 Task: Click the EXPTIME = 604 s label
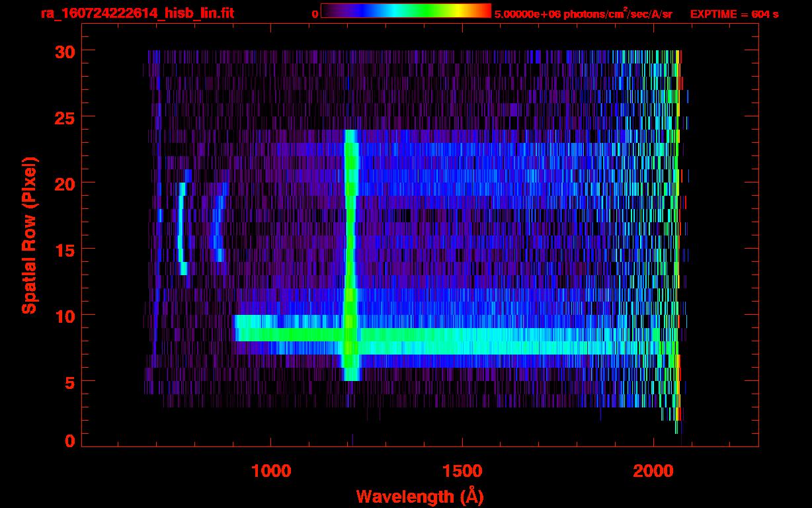click(x=734, y=14)
